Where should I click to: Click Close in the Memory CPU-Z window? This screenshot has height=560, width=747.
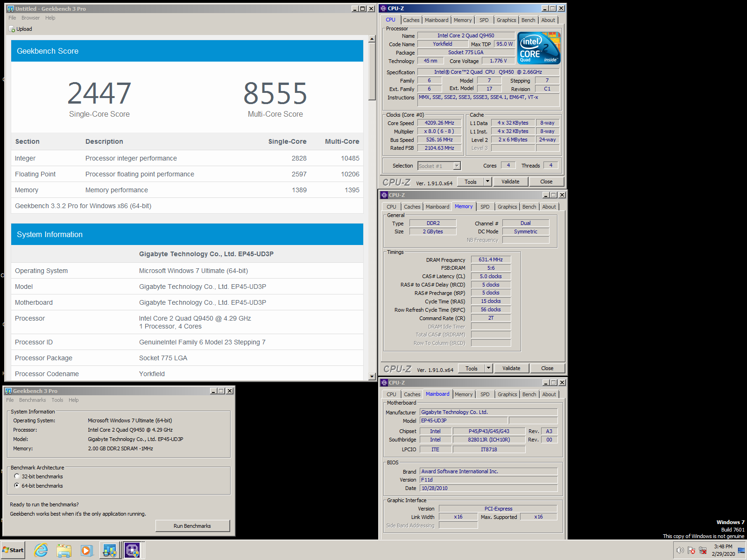click(x=547, y=368)
